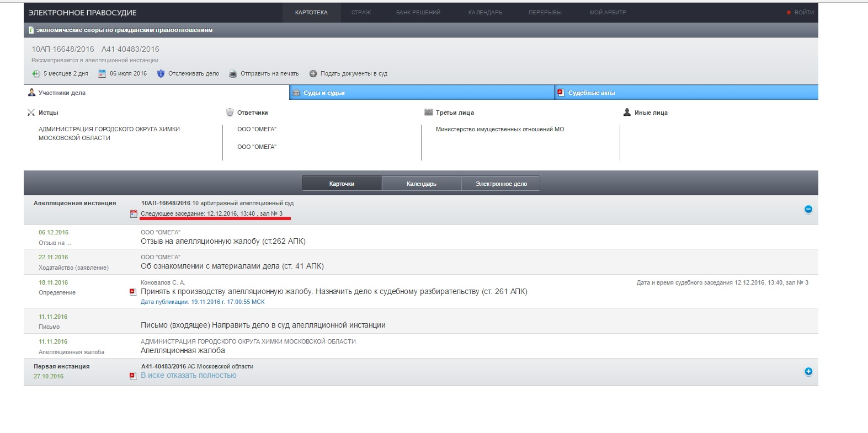The width and height of the screenshot is (868, 433).
Task: Click the shield icon for Отслеживать дело
Action: tap(161, 74)
